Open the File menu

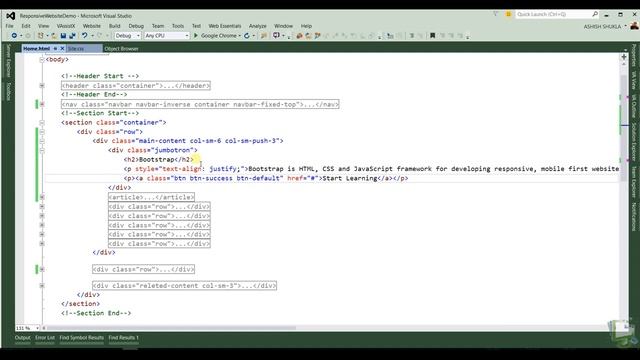[x=9, y=26]
